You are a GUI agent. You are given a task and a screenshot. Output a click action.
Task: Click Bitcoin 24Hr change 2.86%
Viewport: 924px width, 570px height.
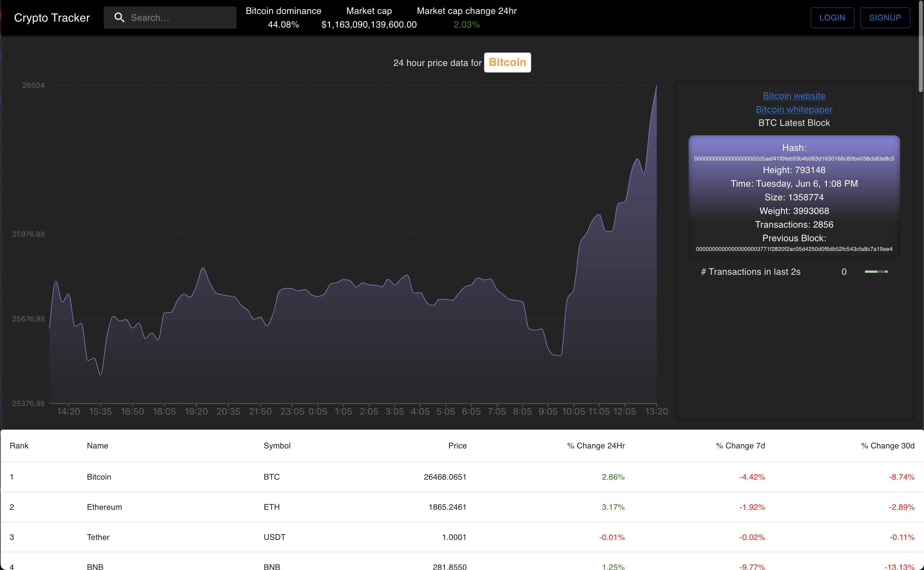pyautogui.click(x=613, y=477)
